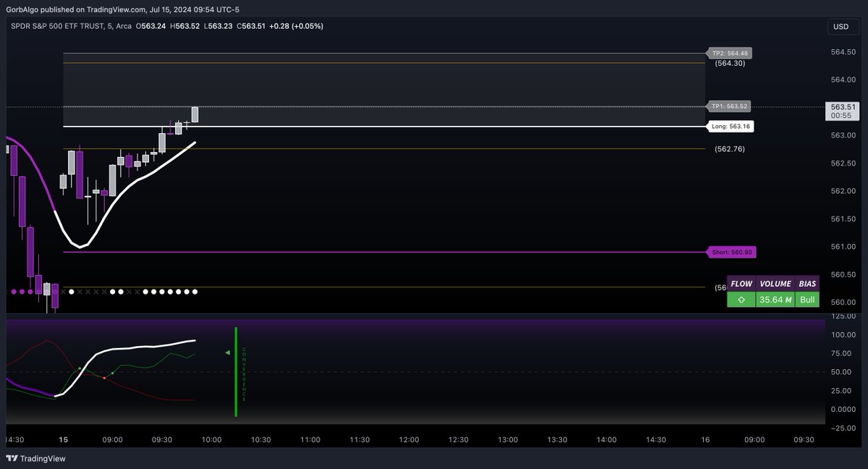Image resolution: width=868 pixels, height=469 pixels.
Task: Click the TP2: 564.48 price label
Action: 729,53
